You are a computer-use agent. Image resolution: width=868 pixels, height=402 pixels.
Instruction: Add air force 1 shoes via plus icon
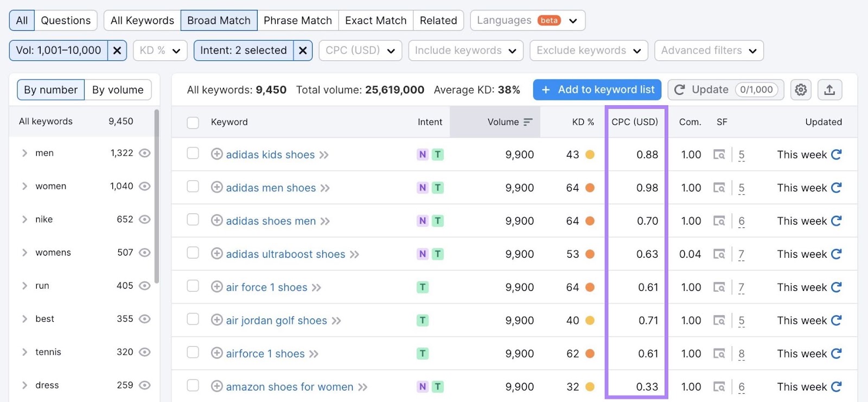pos(216,286)
